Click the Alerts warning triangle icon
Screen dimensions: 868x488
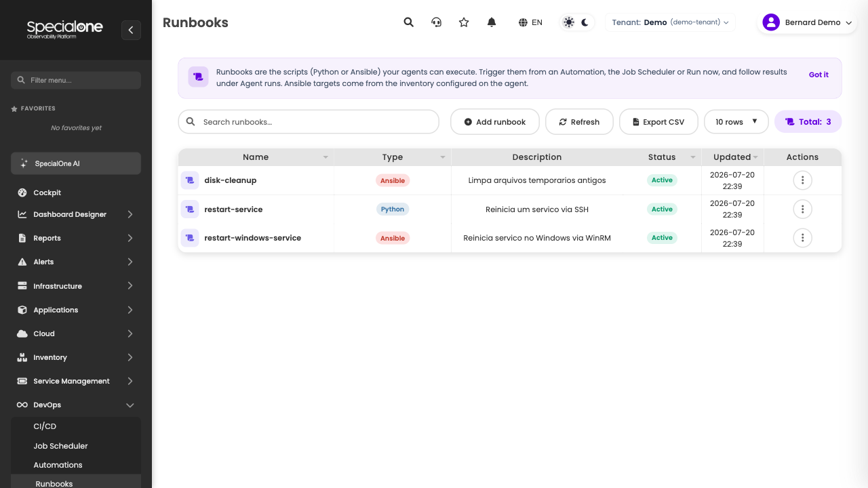(x=22, y=262)
